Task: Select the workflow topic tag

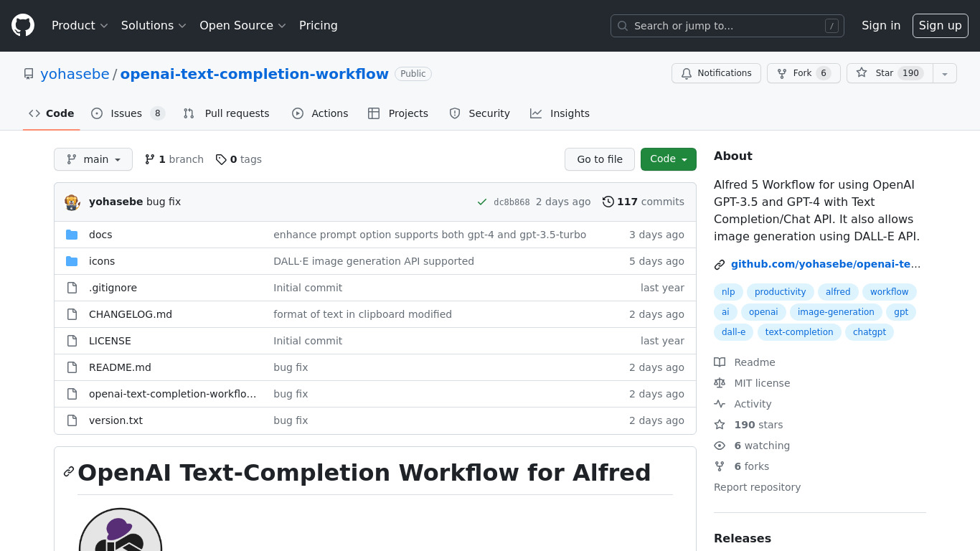Action: tap(890, 292)
